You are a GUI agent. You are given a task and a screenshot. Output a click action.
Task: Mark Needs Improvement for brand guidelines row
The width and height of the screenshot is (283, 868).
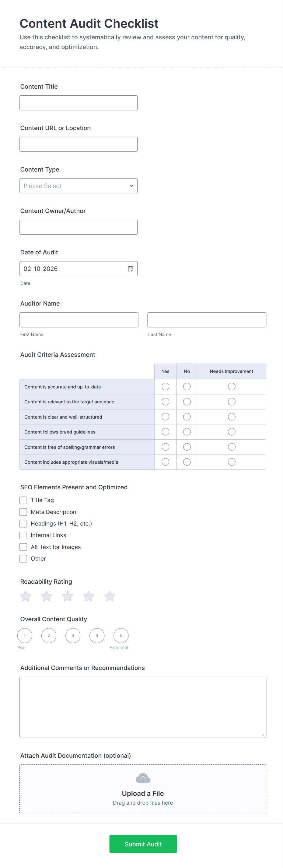232,432
